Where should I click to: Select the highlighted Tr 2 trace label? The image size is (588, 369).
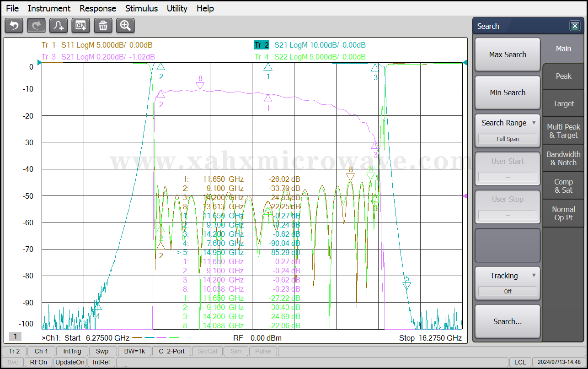click(x=262, y=45)
